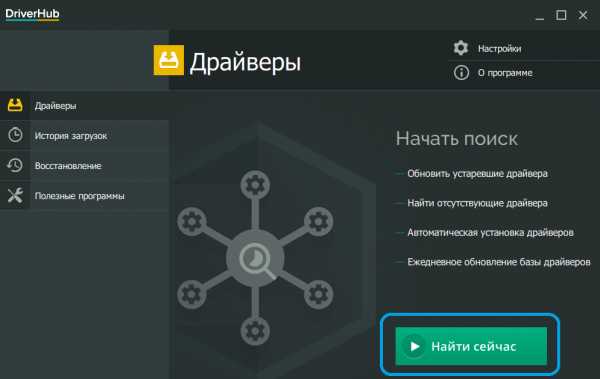600x379 pixels.
Task: Click text Ежедневное обновление базы драйверов
Action: pyautogui.click(x=499, y=262)
